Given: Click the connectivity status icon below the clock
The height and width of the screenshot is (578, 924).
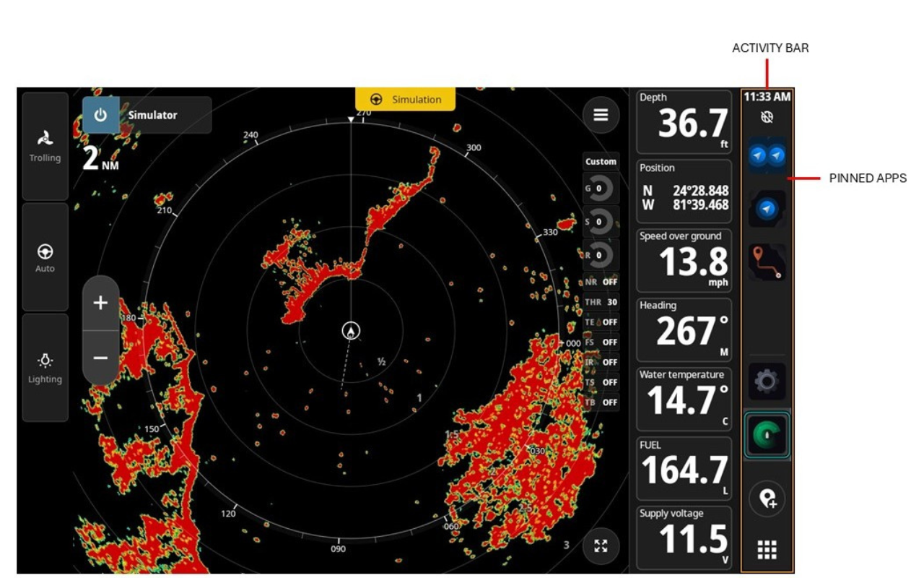Looking at the screenshot, I should [x=767, y=116].
